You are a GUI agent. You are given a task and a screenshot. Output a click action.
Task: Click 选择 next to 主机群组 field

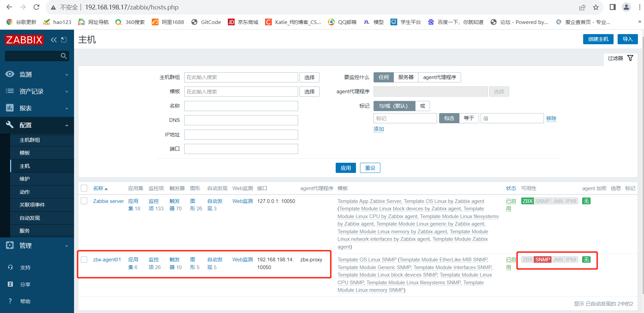coord(309,77)
